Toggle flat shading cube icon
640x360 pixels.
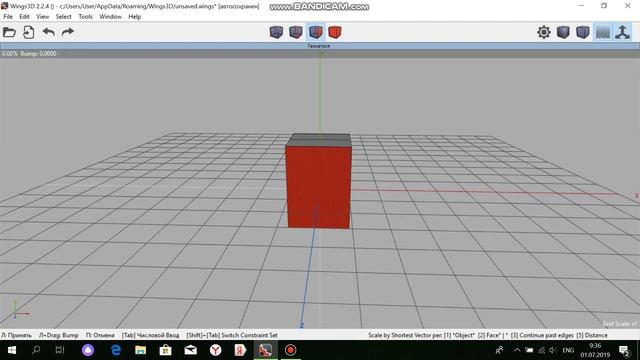563,32
